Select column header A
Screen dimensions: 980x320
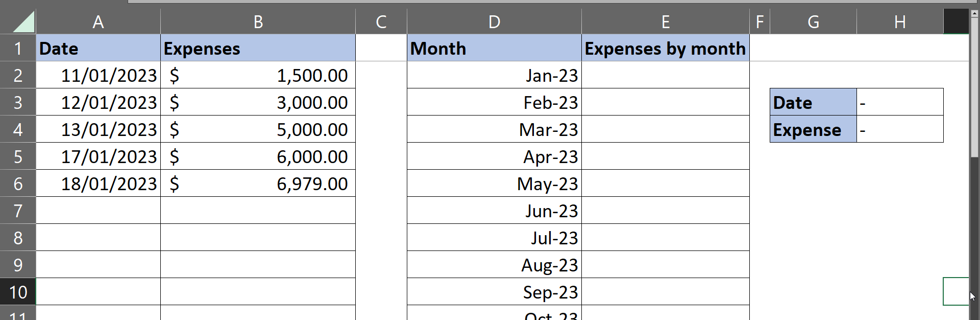(x=98, y=21)
